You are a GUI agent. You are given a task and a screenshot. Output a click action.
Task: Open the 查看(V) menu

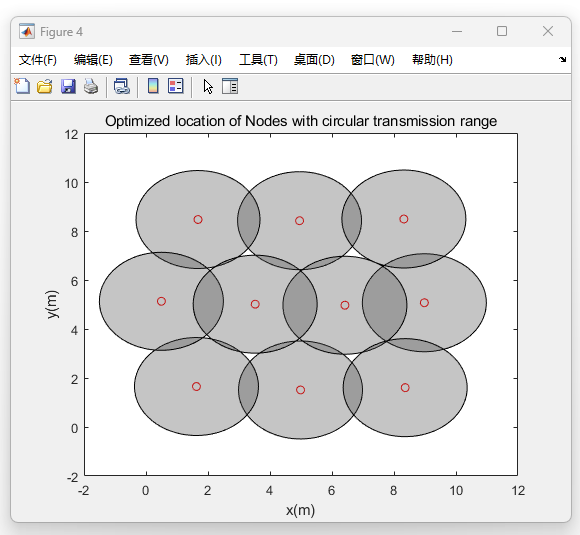[149, 60]
